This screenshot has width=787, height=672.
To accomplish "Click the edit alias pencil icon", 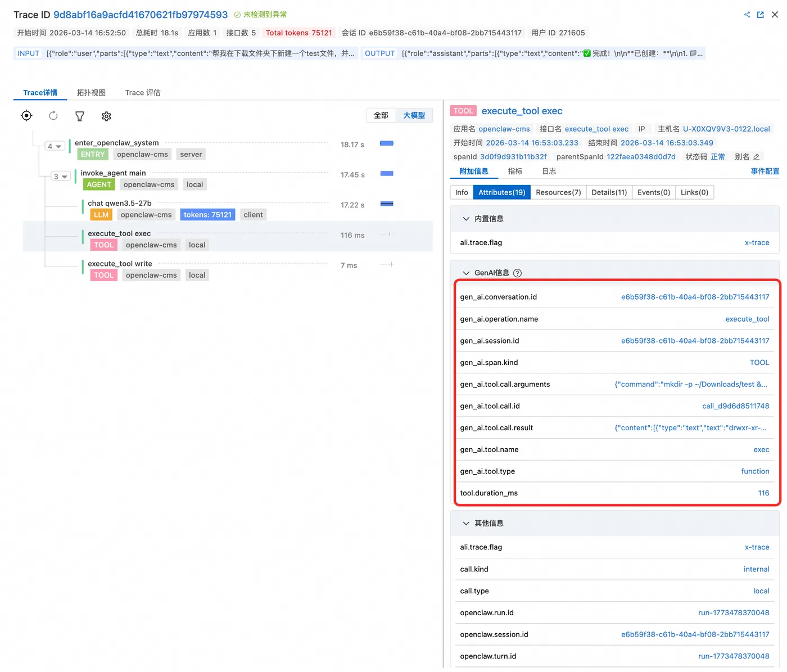I will (757, 157).
